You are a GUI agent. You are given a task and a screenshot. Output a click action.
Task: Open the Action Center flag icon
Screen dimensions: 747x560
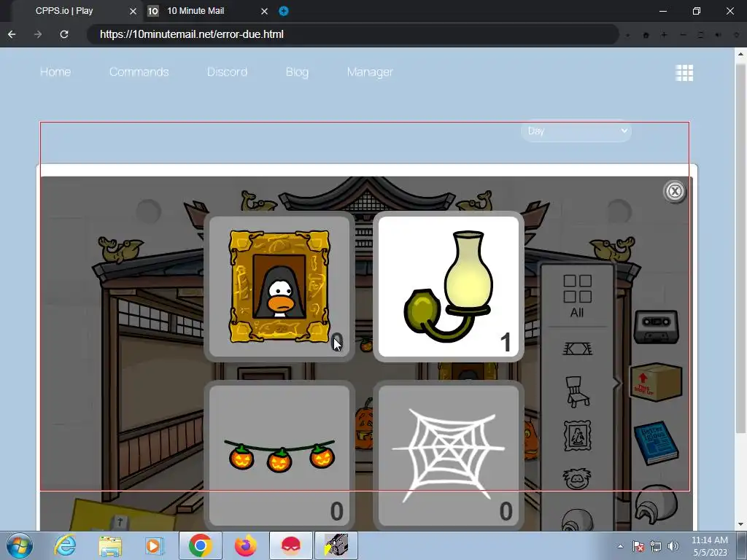click(x=638, y=546)
